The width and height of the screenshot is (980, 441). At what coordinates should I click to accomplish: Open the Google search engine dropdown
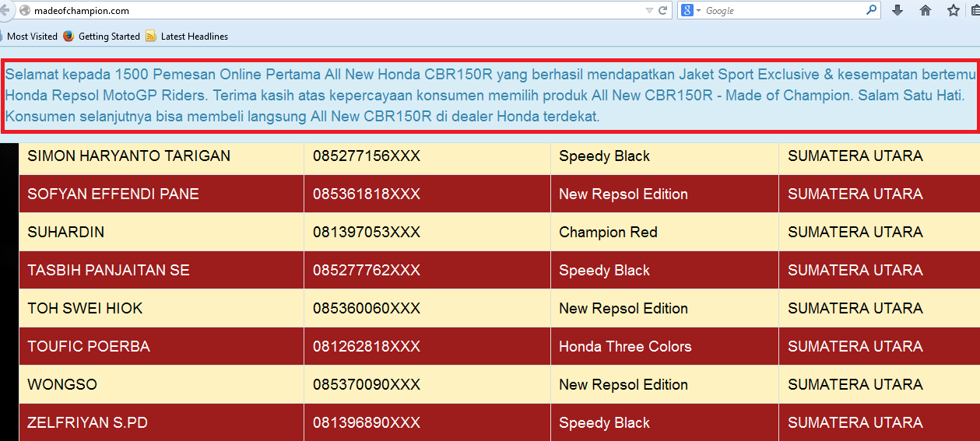pos(690,11)
